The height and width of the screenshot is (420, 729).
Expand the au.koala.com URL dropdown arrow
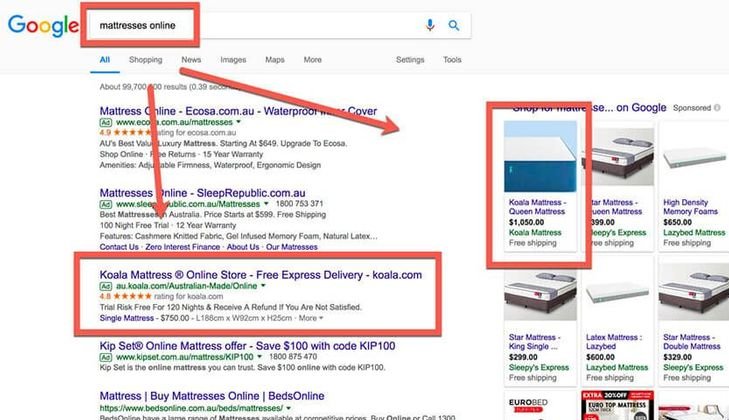click(263, 286)
